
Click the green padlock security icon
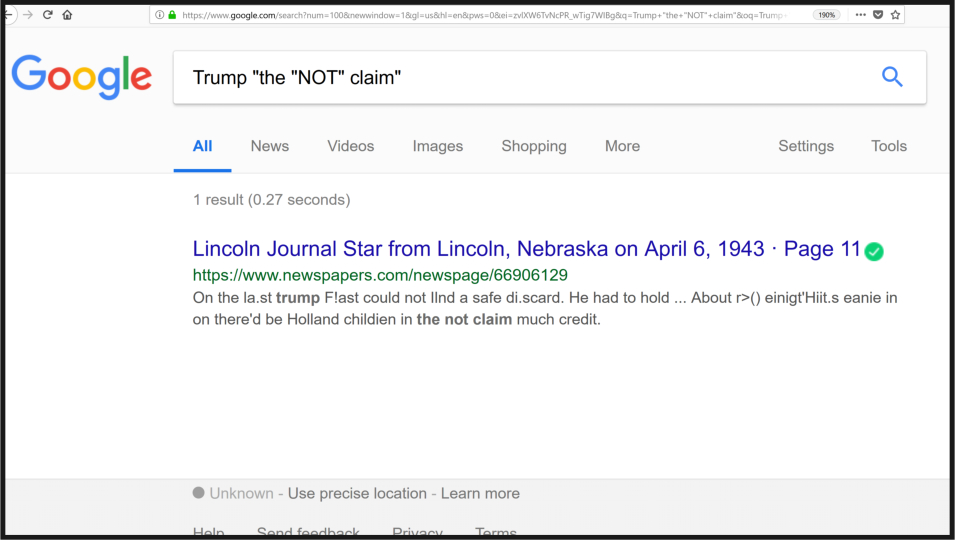pos(172,15)
